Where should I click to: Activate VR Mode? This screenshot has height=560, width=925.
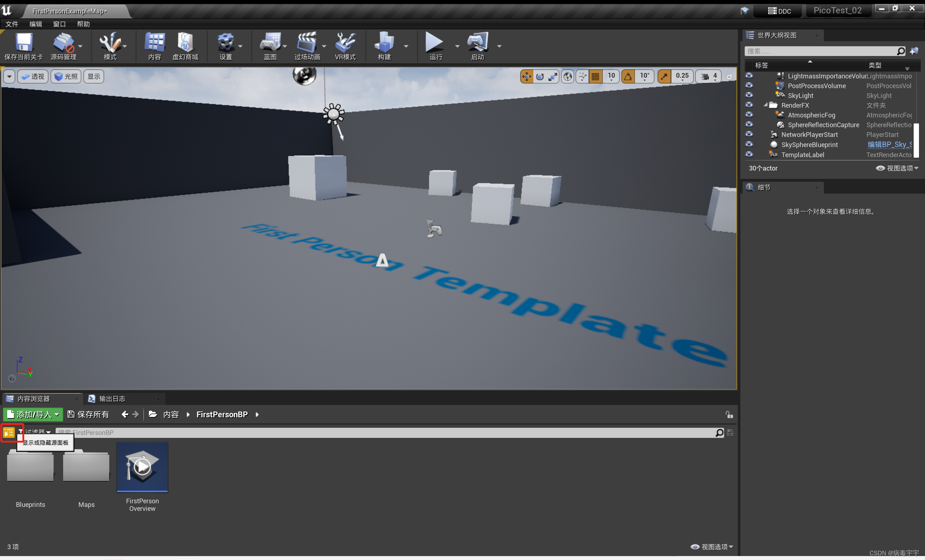tap(345, 46)
